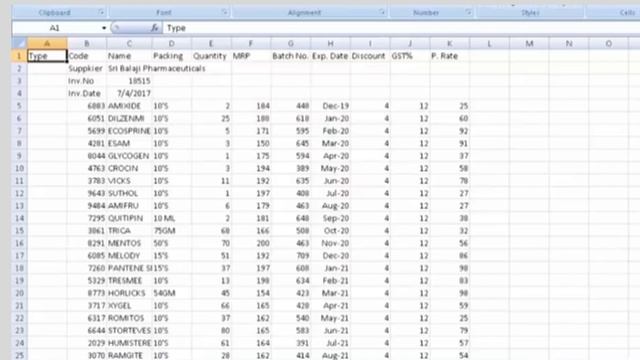Select column C header
Viewport: 640px width, 360px height.
tap(129, 43)
